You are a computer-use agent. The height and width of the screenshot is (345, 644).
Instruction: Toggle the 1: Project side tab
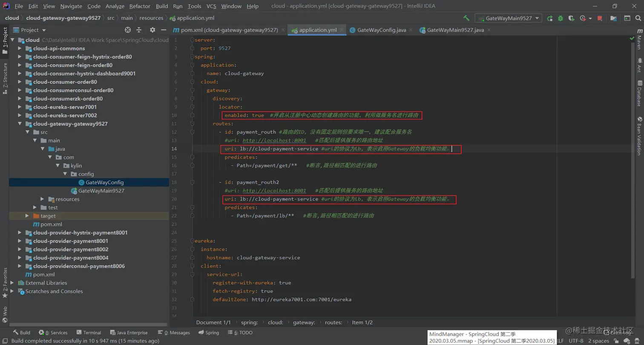point(5,40)
